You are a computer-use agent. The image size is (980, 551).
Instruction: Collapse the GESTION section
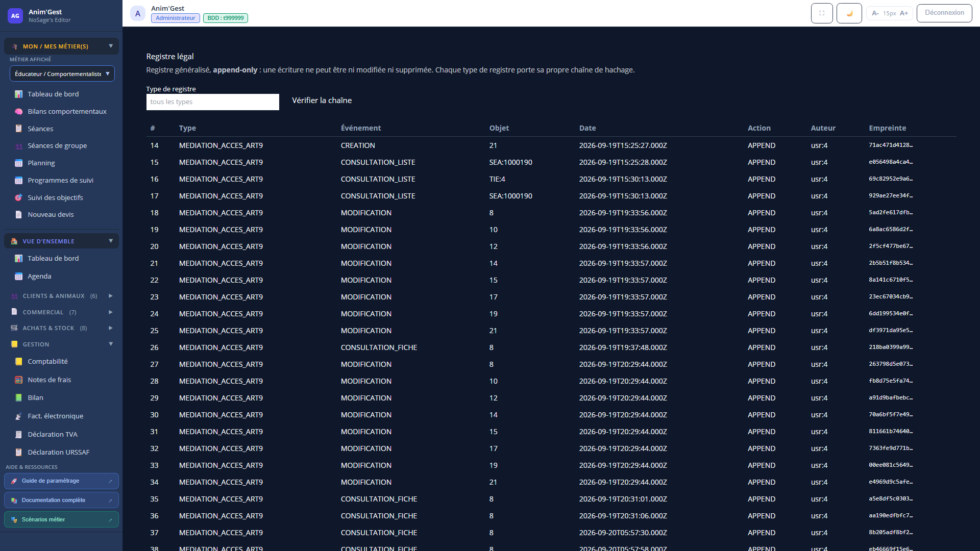[61, 344]
